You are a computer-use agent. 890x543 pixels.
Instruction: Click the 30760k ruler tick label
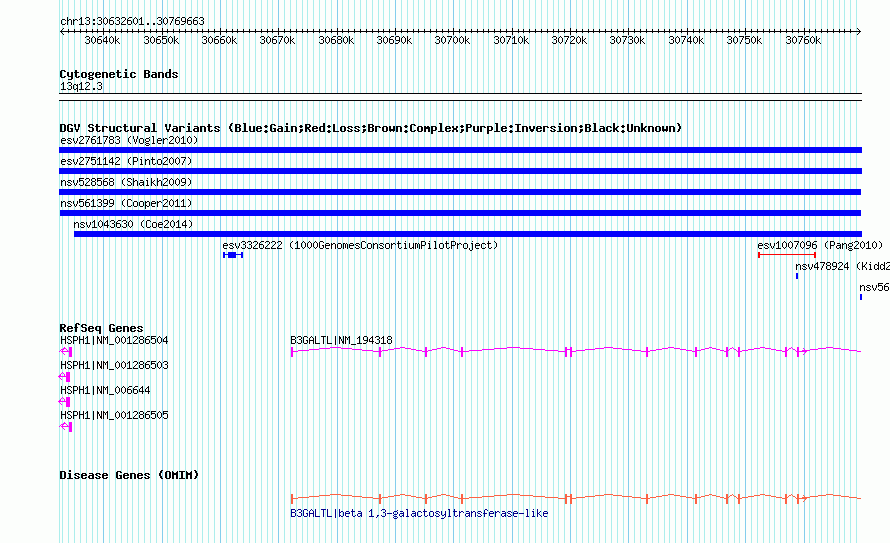(803, 41)
